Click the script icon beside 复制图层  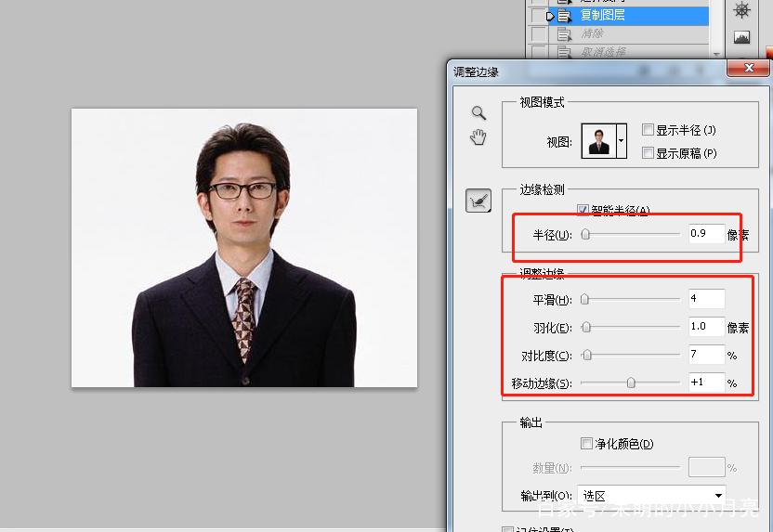click(563, 16)
